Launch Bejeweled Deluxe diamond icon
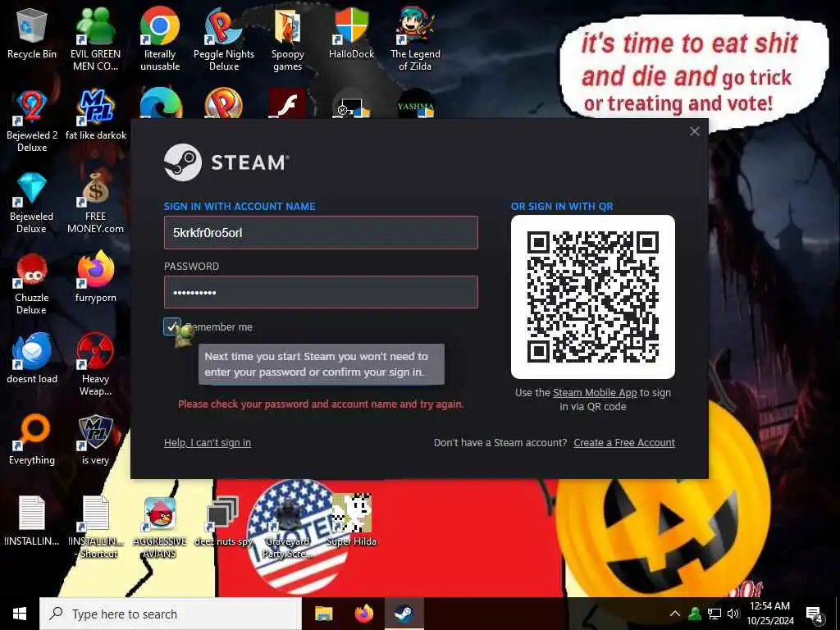Viewport: 840px width, 630px height. 32,203
